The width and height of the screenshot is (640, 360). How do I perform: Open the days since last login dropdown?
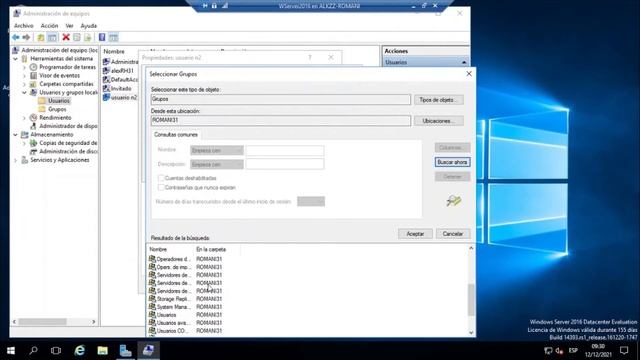tap(311, 201)
